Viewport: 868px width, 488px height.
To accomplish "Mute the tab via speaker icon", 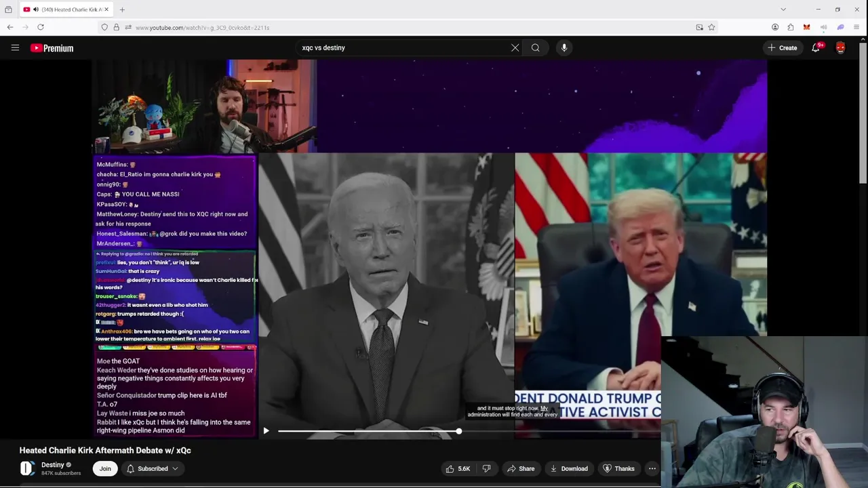I will tap(35, 9).
